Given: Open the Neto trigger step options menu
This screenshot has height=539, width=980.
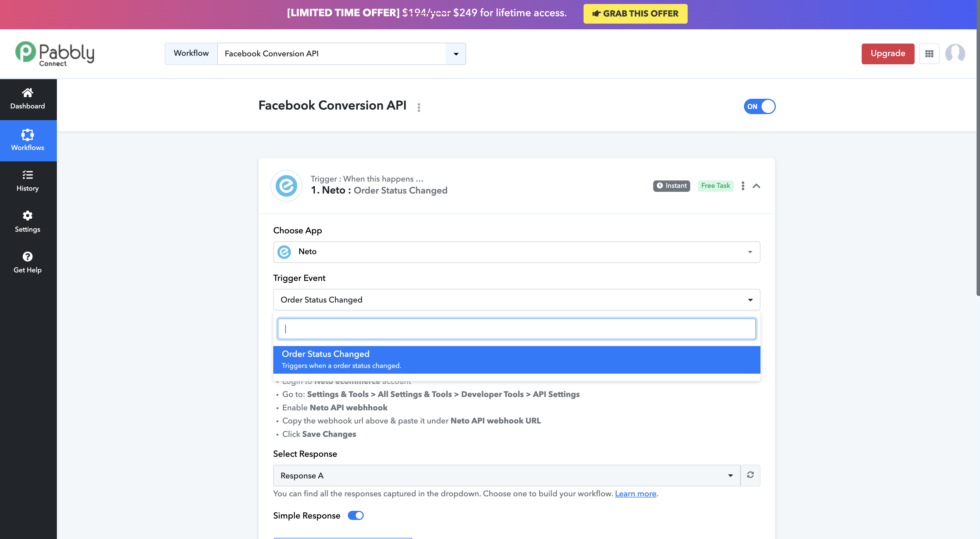Looking at the screenshot, I should (743, 186).
